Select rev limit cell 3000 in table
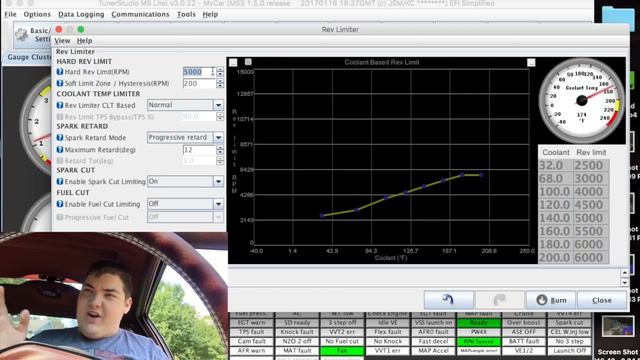Image resolution: width=640 pixels, height=360 pixels. (591, 178)
